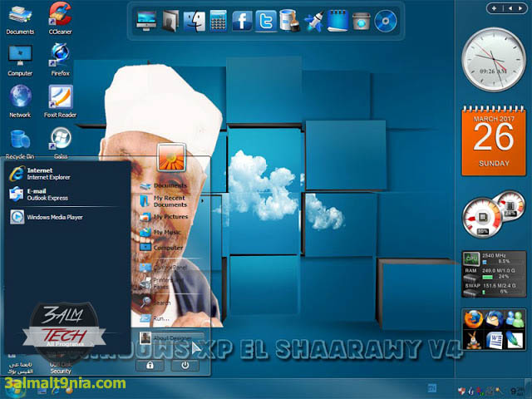
Task: Open the Network desktop icon
Action: [20, 101]
